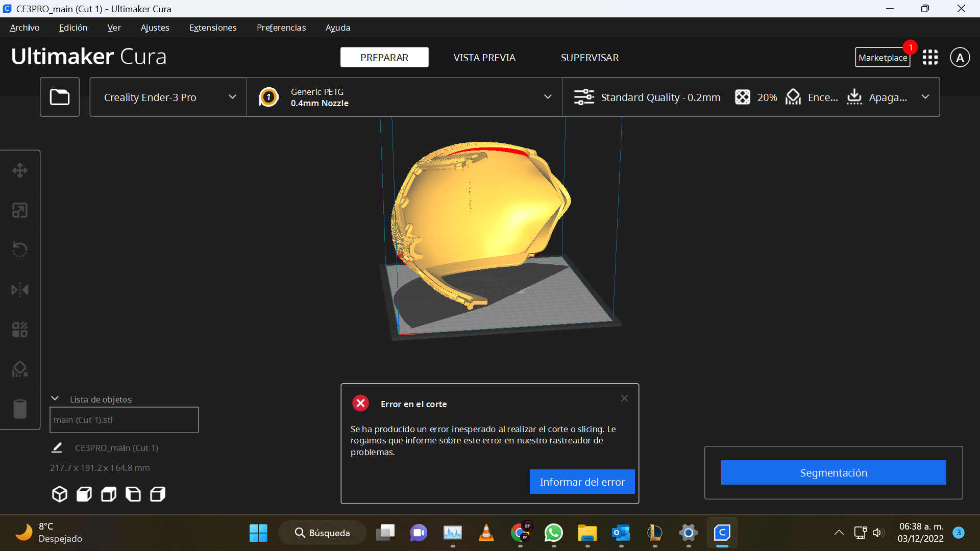Open the Extensiones menu
The image size is (980, 551).
(x=213, y=28)
